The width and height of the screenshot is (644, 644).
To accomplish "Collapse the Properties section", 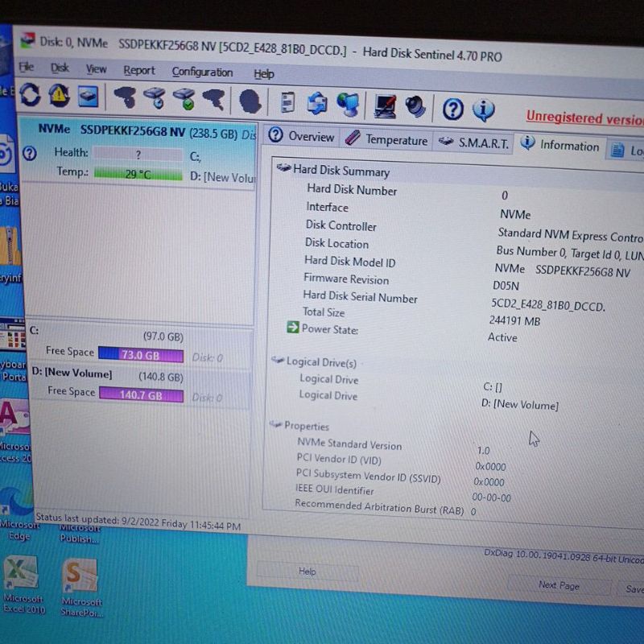I will [275, 425].
